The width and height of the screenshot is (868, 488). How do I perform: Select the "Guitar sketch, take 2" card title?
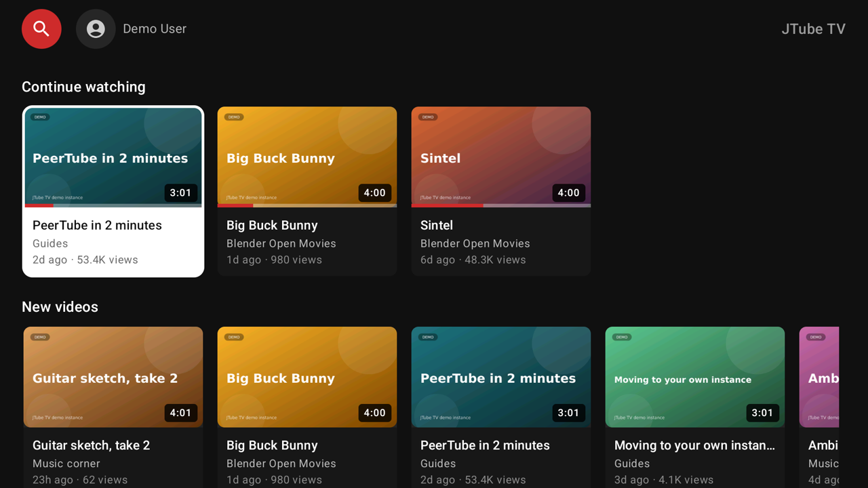pyautogui.click(x=92, y=445)
